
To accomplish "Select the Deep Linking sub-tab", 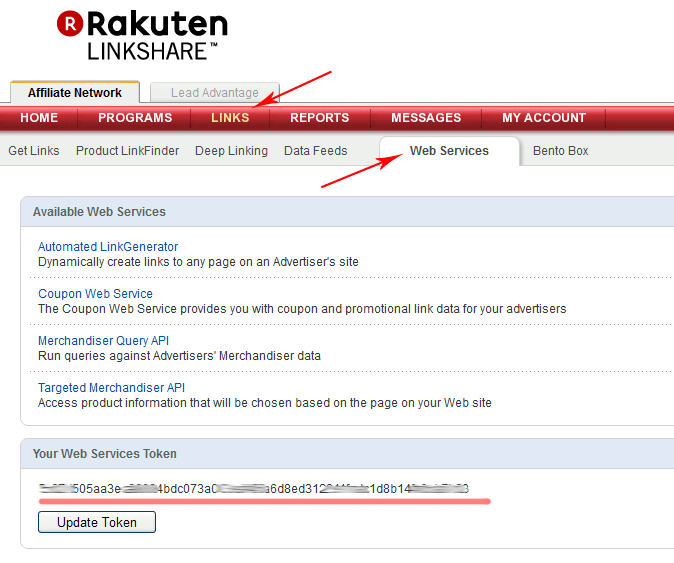I will (231, 151).
